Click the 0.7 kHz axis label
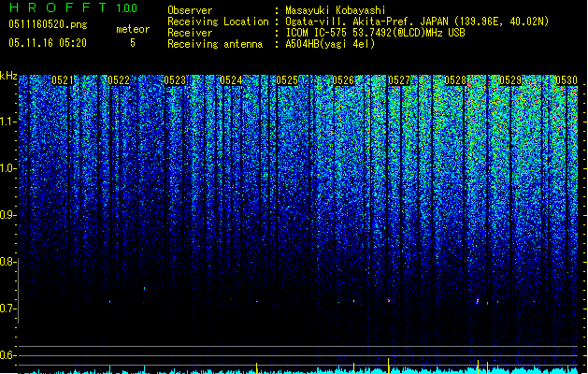Viewport: 588px width, 374px height. coord(7,309)
